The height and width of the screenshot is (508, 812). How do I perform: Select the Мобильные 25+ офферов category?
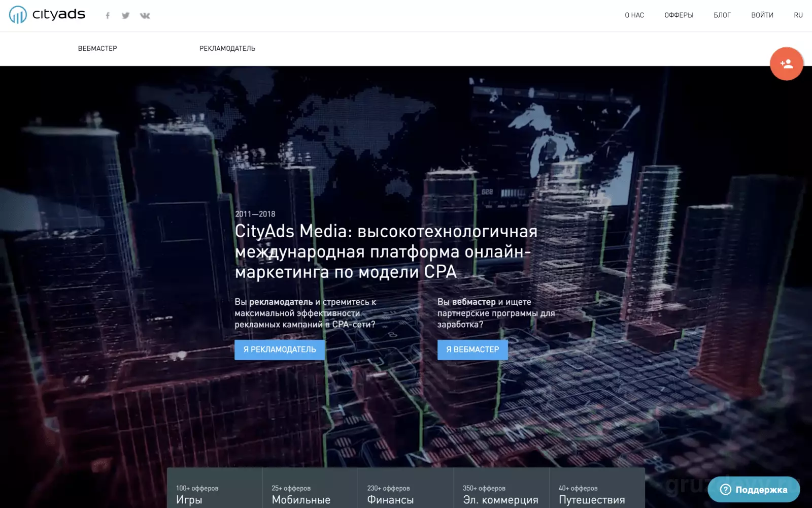tap(310, 488)
